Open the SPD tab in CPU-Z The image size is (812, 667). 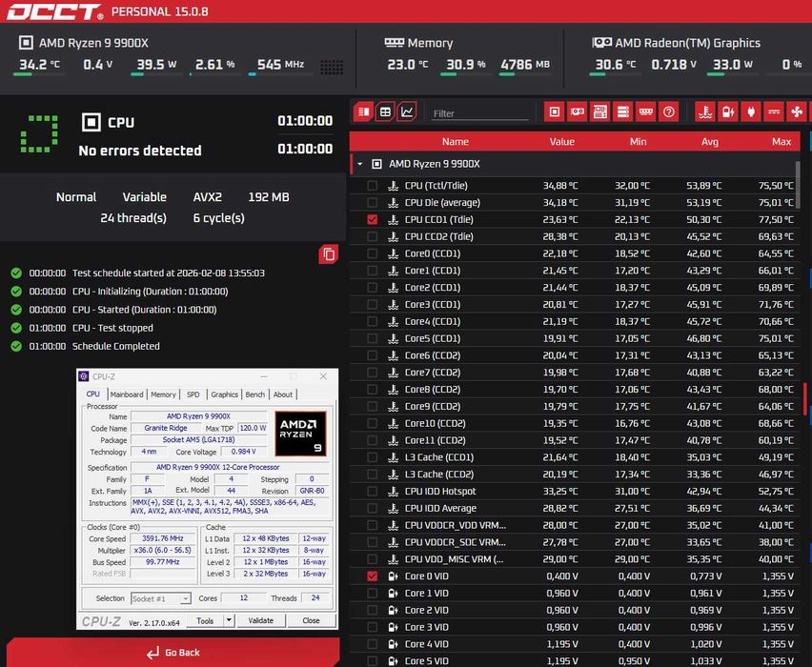[193, 394]
